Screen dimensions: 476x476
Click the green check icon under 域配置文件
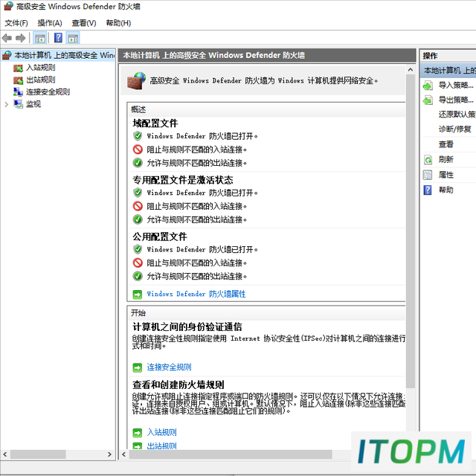[x=138, y=163]
